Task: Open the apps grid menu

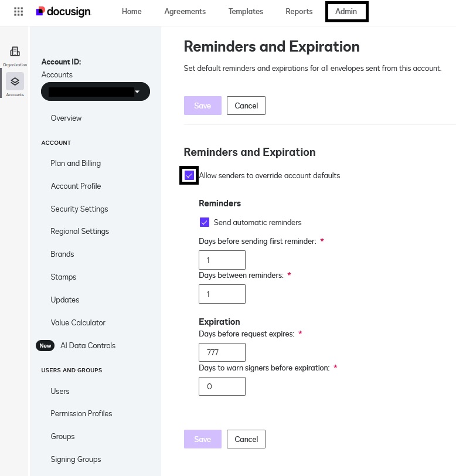Action: click(x=18, y=11)
